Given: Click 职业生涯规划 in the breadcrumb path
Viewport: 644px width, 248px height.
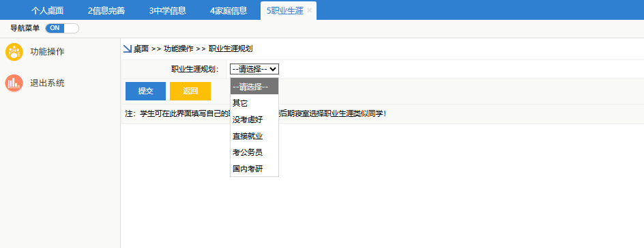Looking at the screenshot, I should click(231, 49).
